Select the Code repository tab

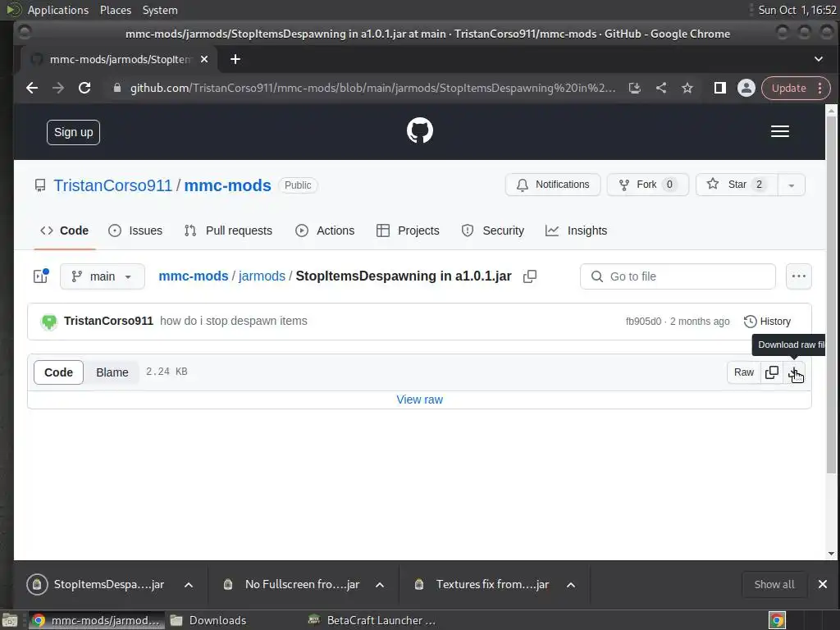coord(64,231)
